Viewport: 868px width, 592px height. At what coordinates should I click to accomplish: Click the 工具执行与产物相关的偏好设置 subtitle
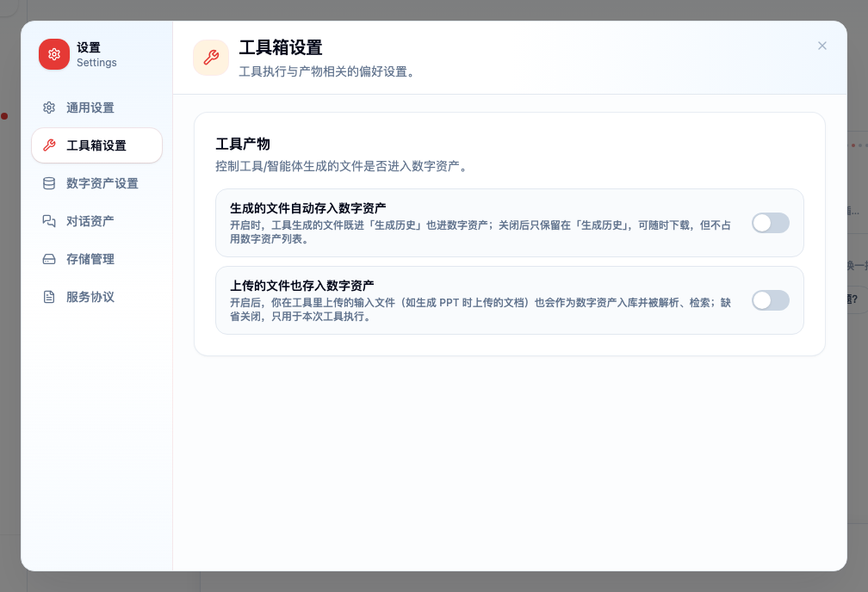click(x=327, y=72)
